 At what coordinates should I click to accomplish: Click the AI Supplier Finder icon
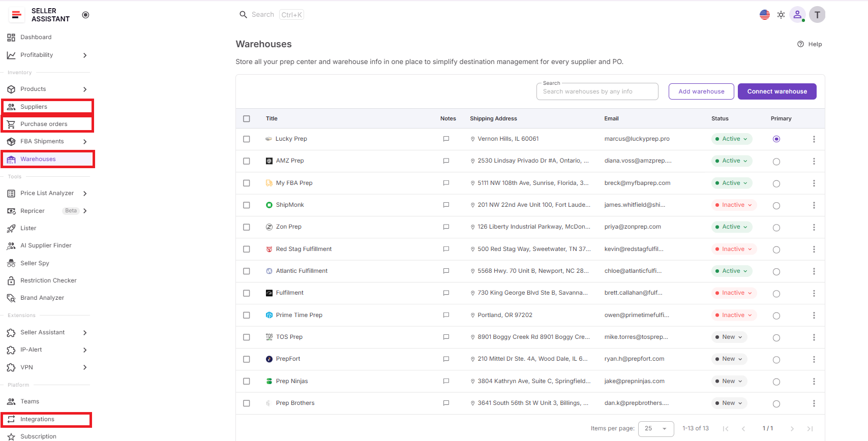click(11, 246)
